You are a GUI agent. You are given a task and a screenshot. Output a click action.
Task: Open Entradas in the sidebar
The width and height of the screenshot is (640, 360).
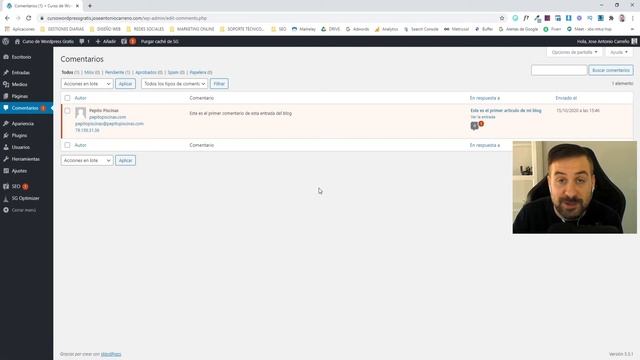tap(20, 73)
